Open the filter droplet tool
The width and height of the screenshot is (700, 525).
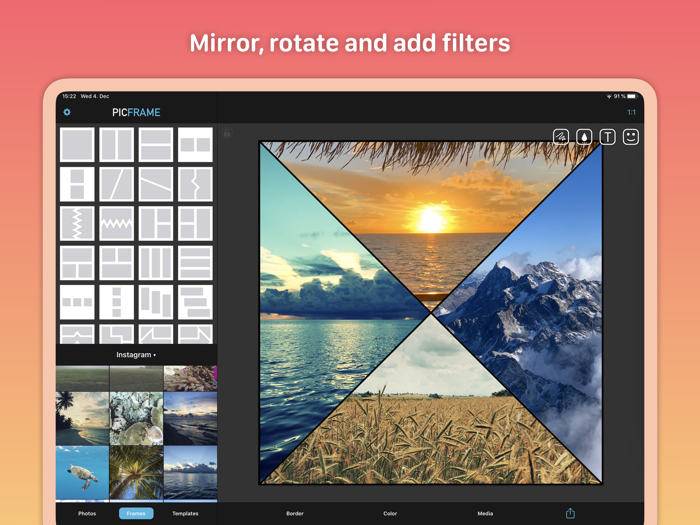[x=584, y=137]
